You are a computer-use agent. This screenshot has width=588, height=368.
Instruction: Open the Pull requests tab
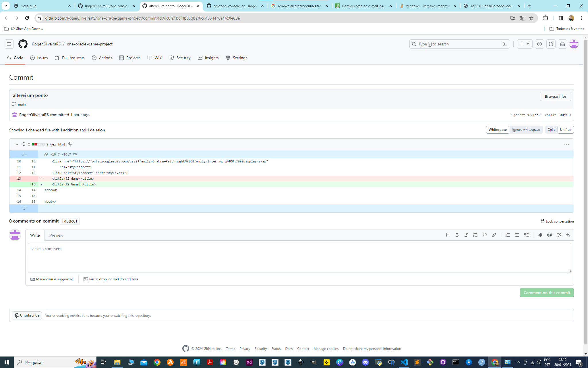pyautogui.click(x=70, y=58)
